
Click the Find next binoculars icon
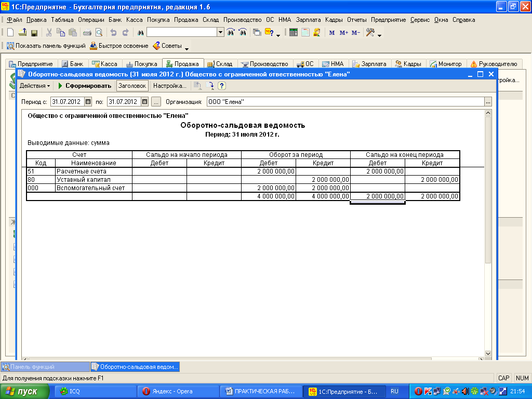(x=231, y=33)
